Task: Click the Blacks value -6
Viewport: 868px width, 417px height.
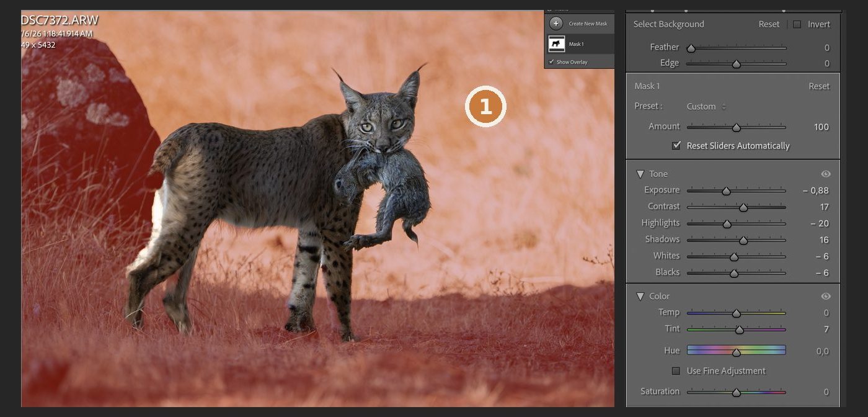Action: (x=822, y=273)
